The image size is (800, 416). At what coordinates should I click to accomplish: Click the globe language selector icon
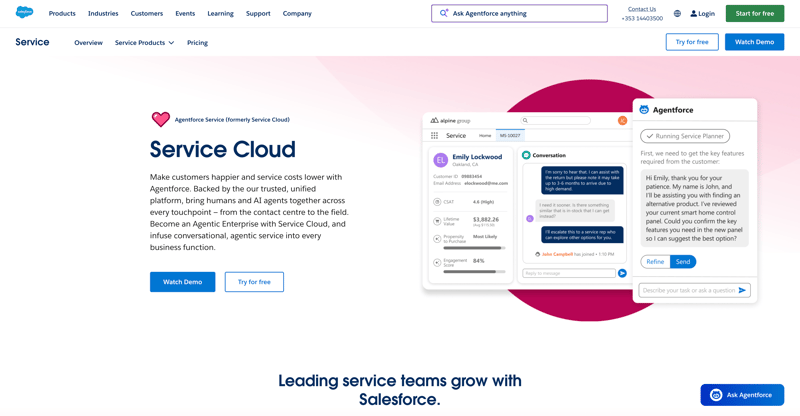pos(677,14)
